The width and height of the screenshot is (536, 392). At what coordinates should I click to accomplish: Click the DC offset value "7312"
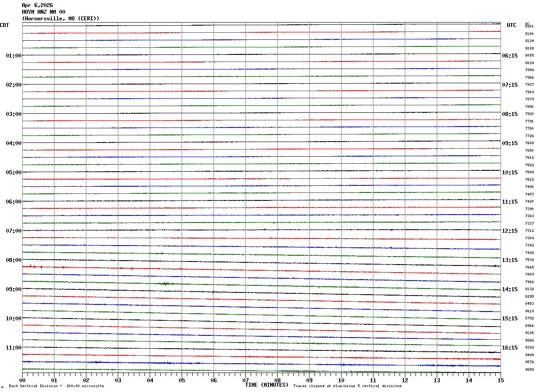(x=529, y=231)
